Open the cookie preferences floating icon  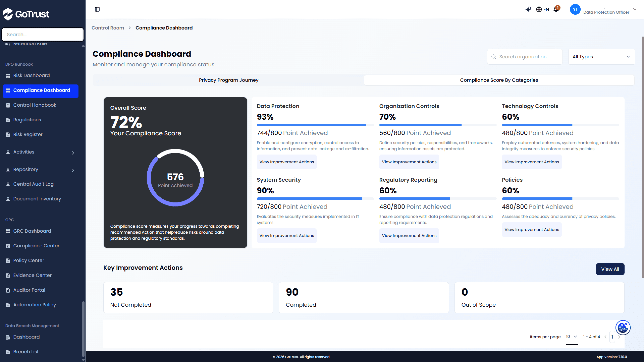coord(623,327)
